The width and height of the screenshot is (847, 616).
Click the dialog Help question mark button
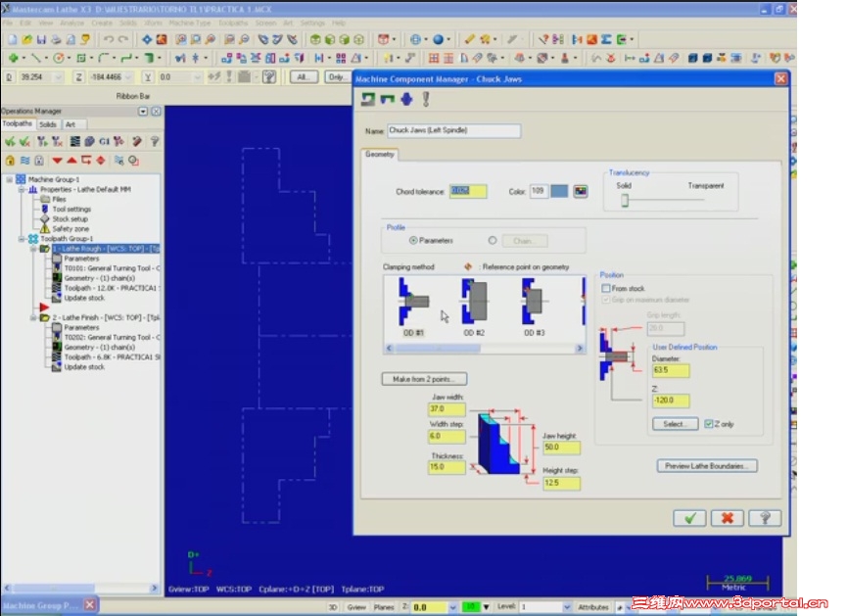pos(765,518)
